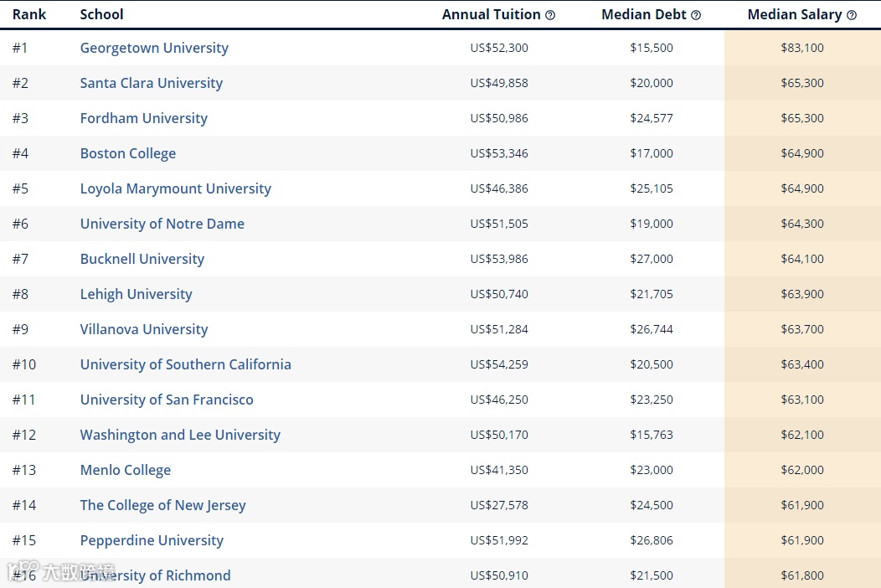Click the #13 rank cell
Screen dimensions: 881x588
24,470
